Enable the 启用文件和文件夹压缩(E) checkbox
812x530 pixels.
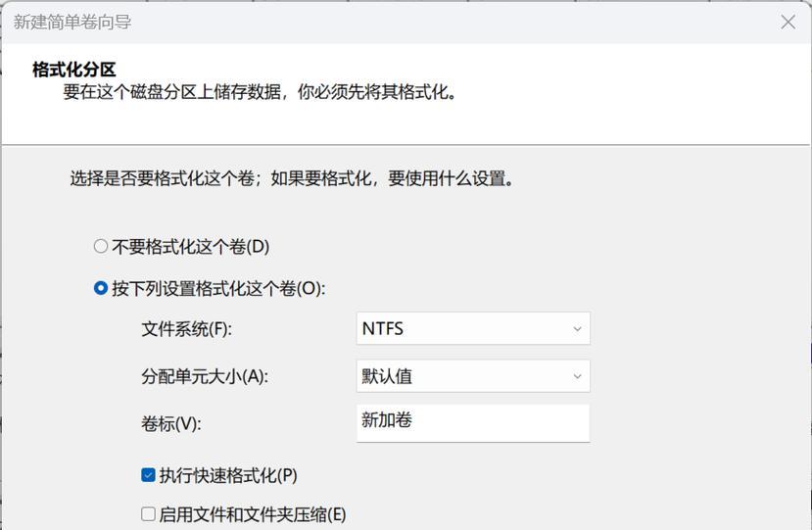[148, 514]
